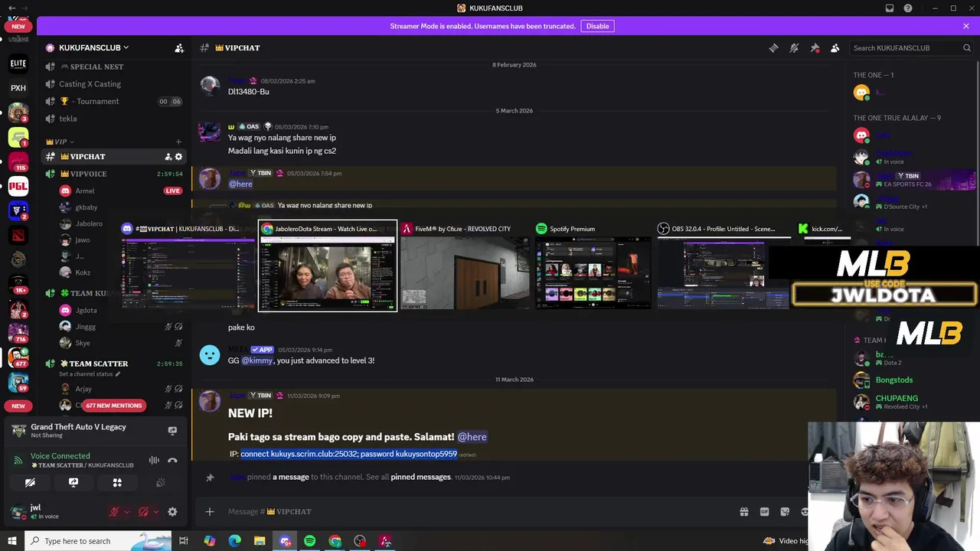Image resolution: width=980 pixels, height=551 pixels.
Task: Open File Explorer from taskbar
Action: (260, 541)
